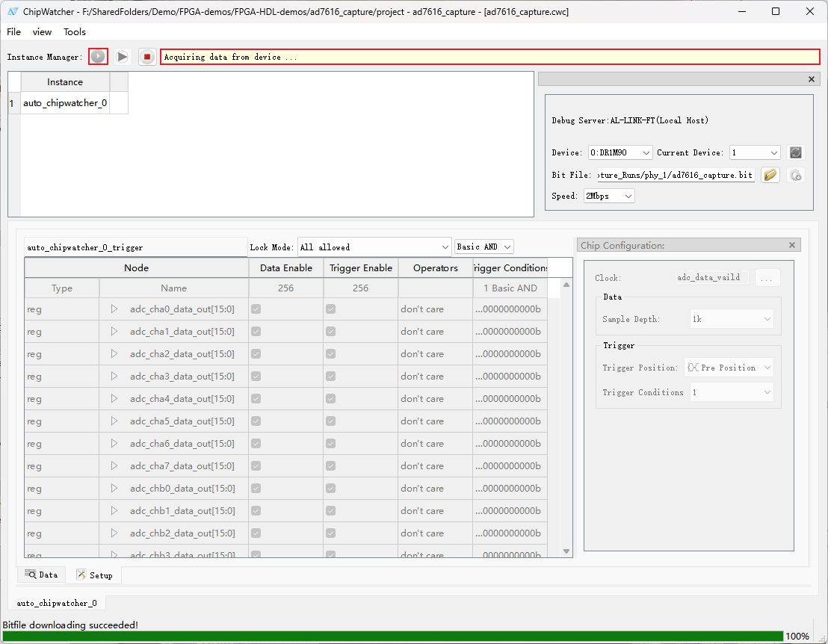Screen dimensions: 828x644
Task: Click the node table vertical scrollbar down arrow
Action: coord(566,551)
